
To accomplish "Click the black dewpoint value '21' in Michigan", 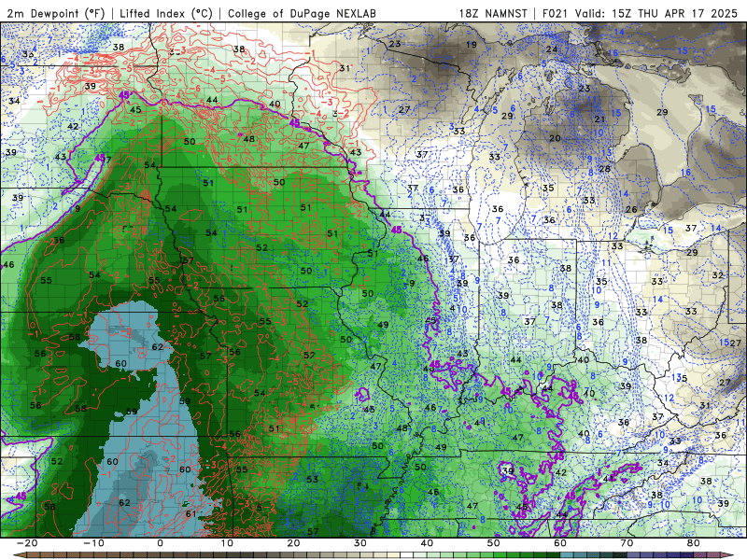I will tap(599, 119).
